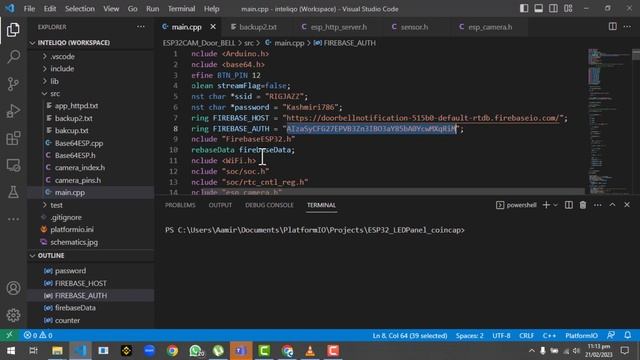
Task: Open editor more actions menu
Action: click(627, 27)
